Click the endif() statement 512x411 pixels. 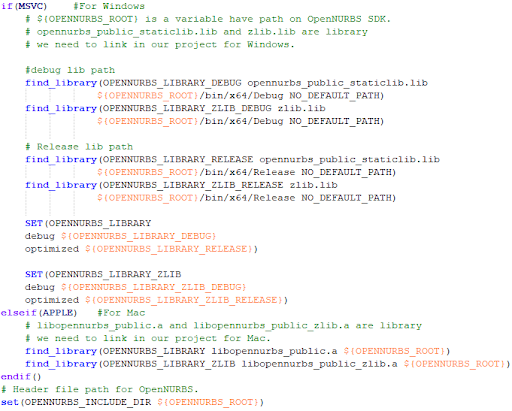(x=21, y=377)
